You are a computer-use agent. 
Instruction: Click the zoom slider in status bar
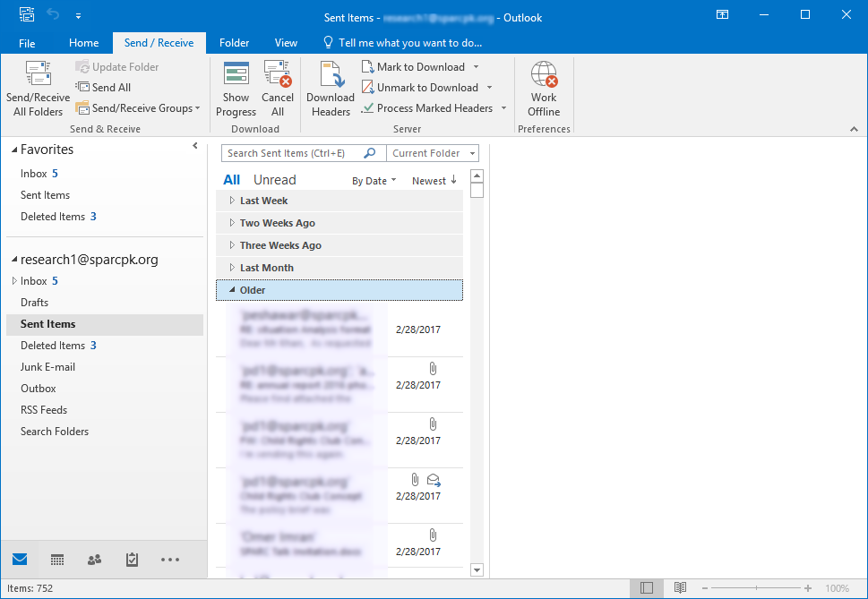pos(755,588)
